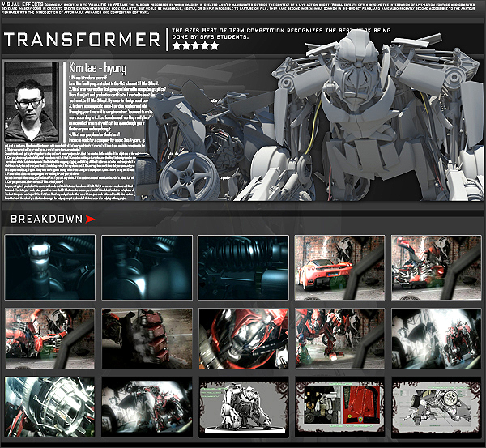Click the SFFS Best of Term competition text
This screenshot has width=486, height=448.
[x=280, y=33]
